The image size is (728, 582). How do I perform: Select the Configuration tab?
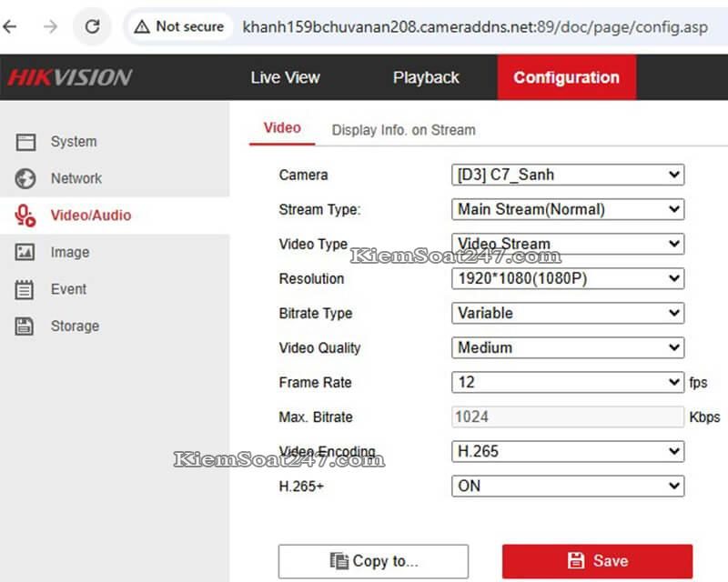point(566,77)
